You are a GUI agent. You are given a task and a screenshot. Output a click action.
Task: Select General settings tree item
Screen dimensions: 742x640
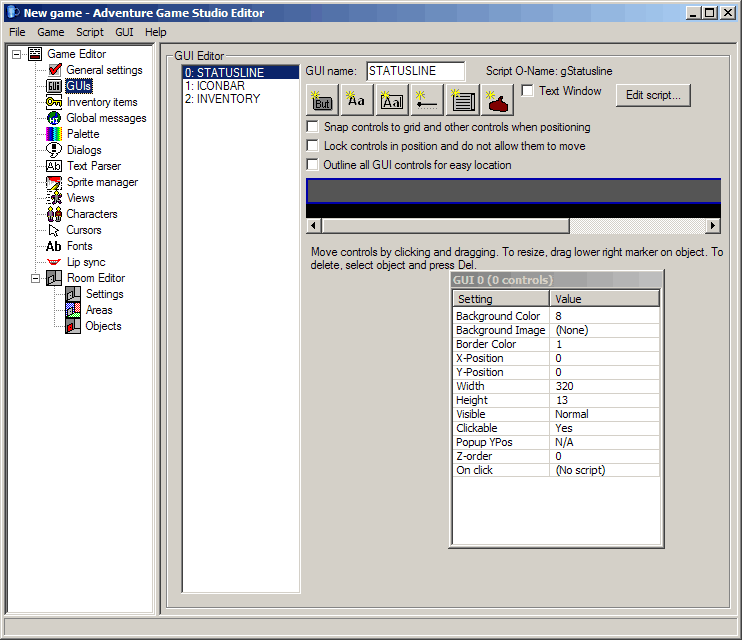tap(104, 70)
